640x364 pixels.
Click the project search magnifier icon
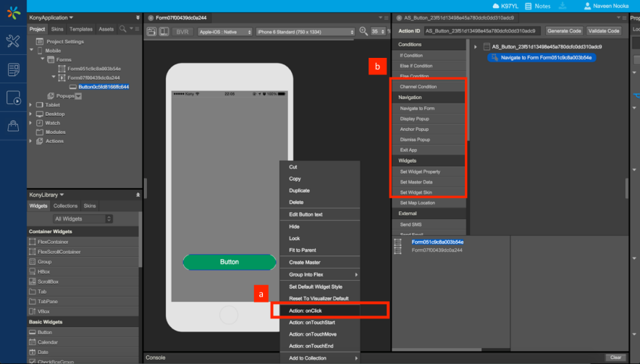pyautogui.click(x=122, y=29)
